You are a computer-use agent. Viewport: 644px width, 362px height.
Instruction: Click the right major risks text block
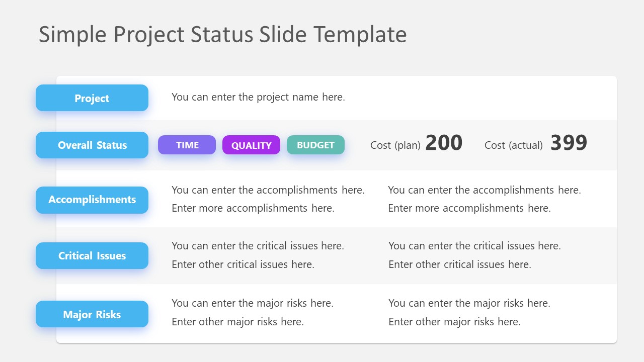(x=469, y=312)
